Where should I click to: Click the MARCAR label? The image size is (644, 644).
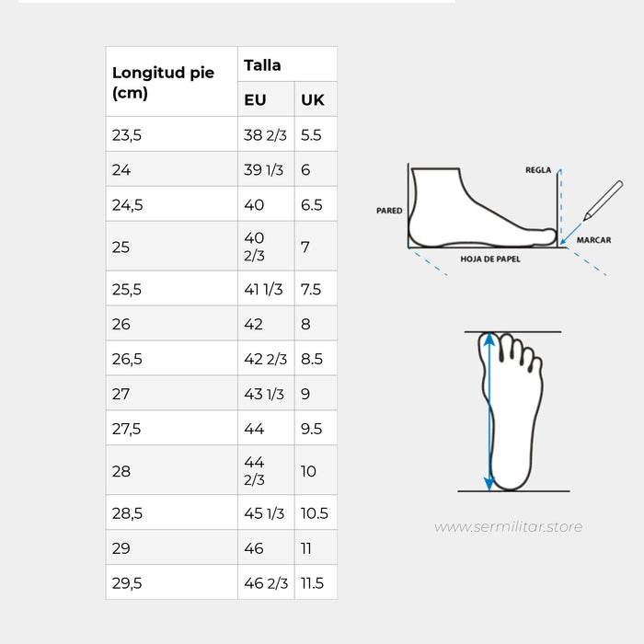[593, 240]
